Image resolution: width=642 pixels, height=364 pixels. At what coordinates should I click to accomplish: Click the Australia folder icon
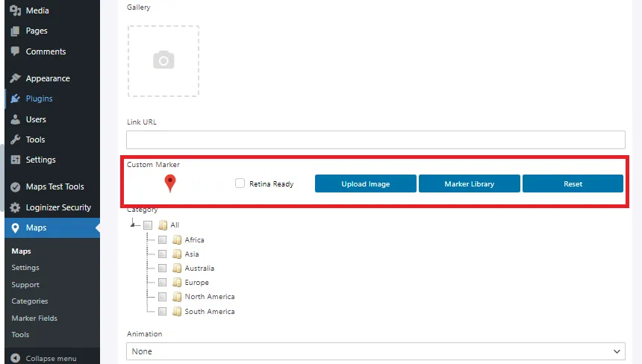(177, 269)
